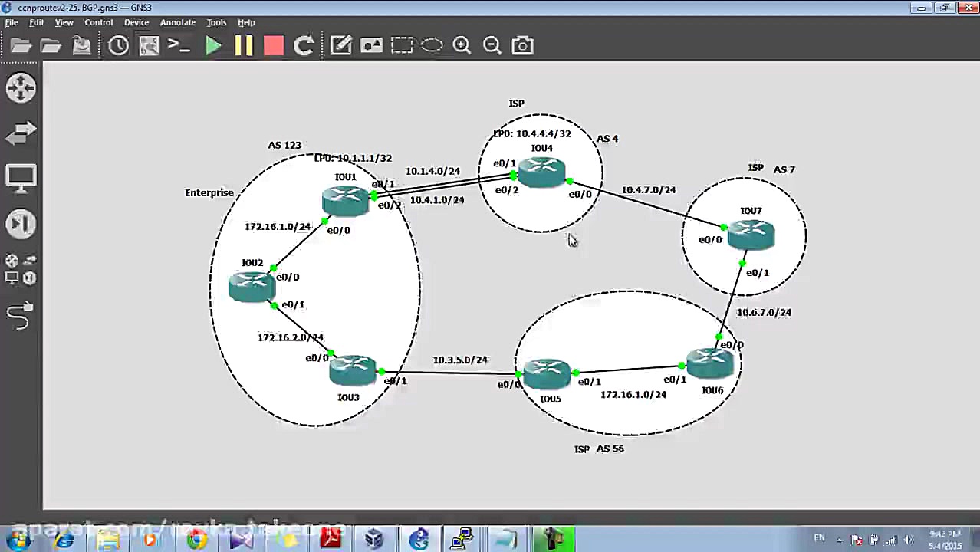
Task: Select router IOU2 in topology
Action: tap(252, 287)
